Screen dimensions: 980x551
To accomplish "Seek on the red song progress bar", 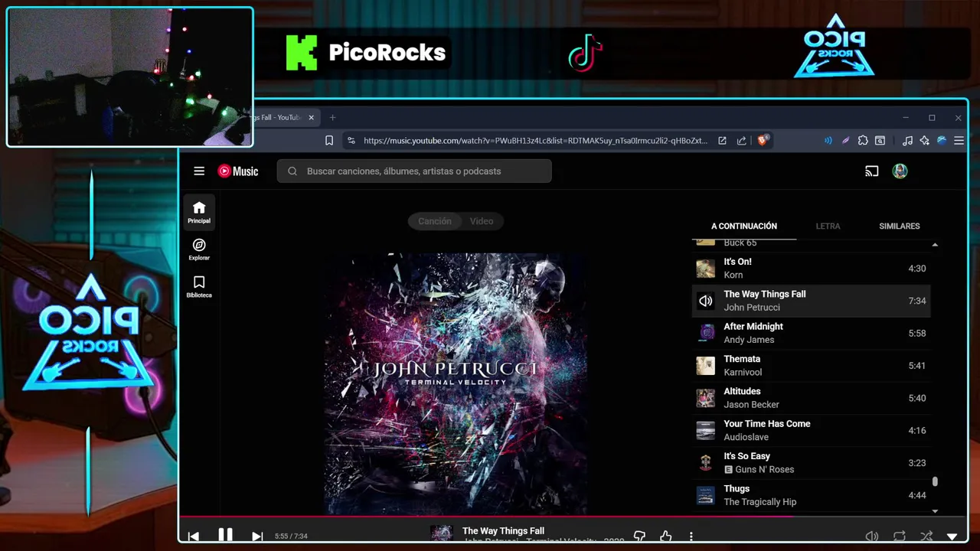I will pyautogui.click(x=573, y=517).
